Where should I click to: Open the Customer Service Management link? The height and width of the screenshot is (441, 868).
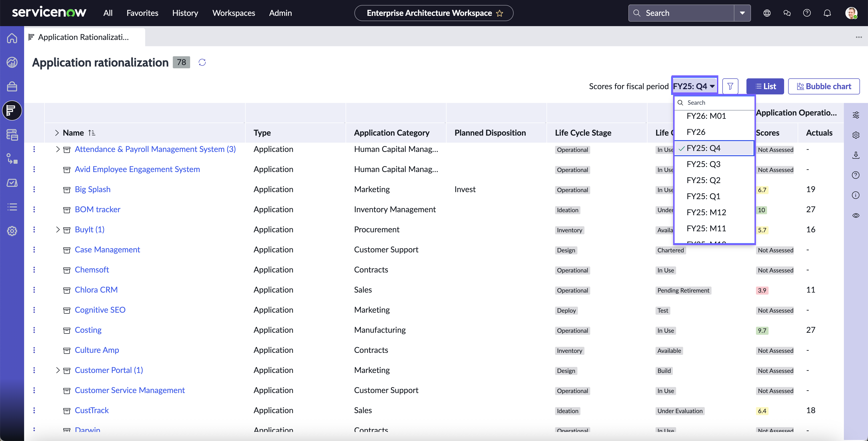tap(130, 391)
